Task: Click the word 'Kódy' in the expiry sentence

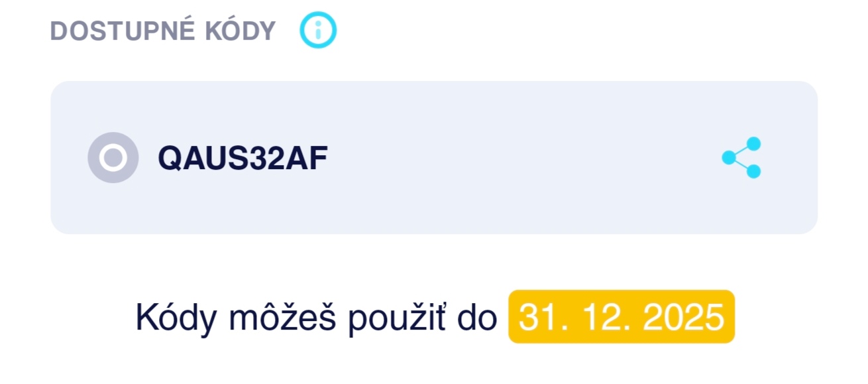Action: (176, 318)
